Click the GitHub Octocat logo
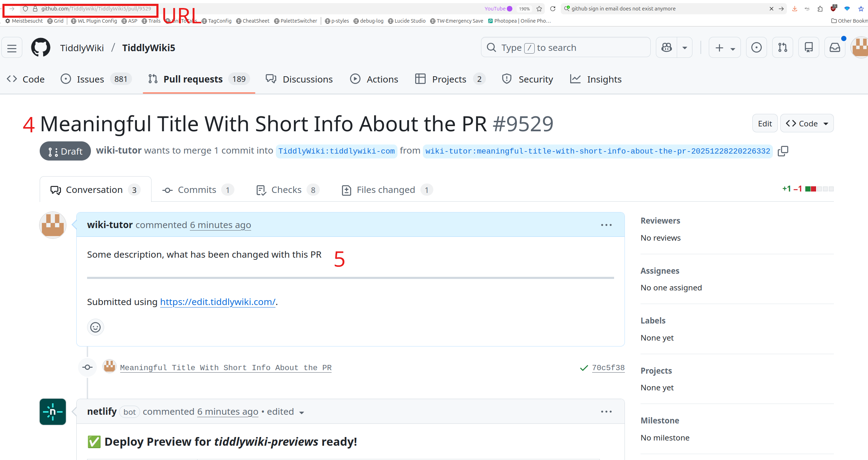 tap(41, 48)
